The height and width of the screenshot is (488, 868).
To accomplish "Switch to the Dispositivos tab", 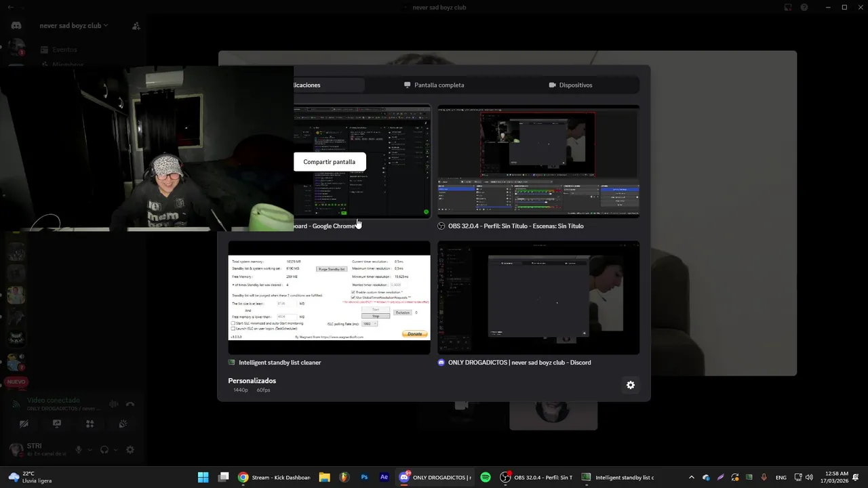I will click(571, 85).
